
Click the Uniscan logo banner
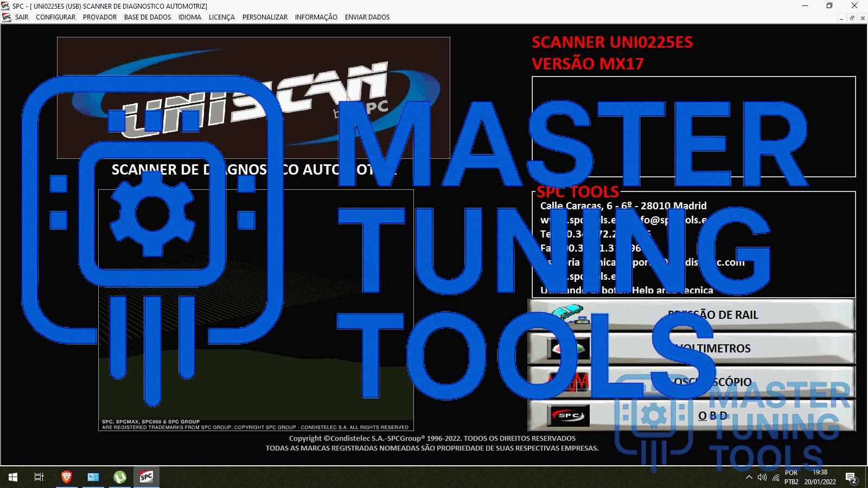click(253, 98)
